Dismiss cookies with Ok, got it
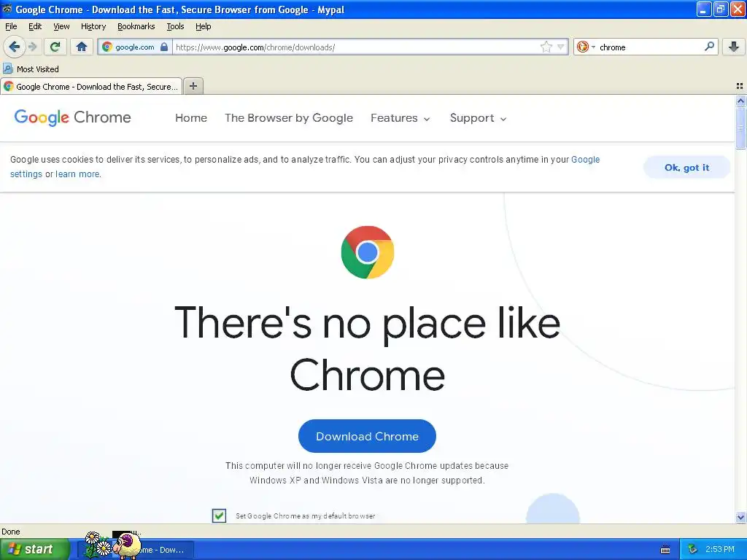 pos(686,167)
